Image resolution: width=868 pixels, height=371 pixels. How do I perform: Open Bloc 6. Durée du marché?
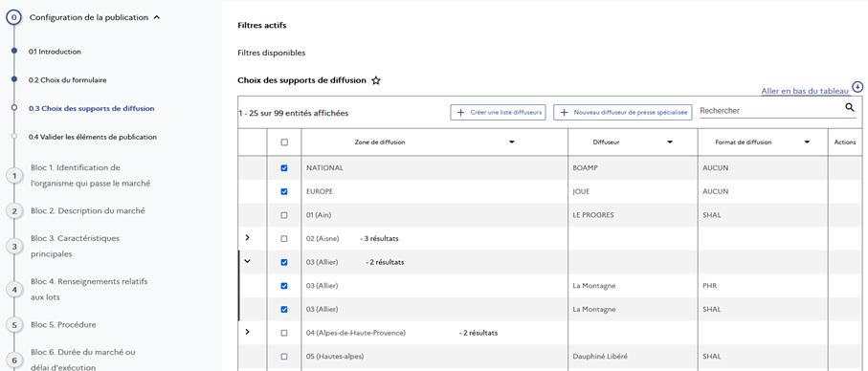tap(83, 360)
